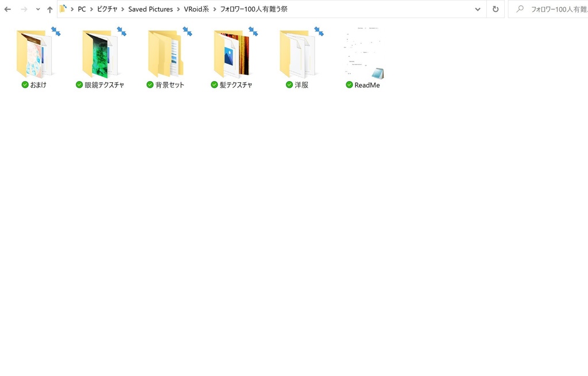Click blue compression arrows on 洋服 folder
The image size is (588, 376).
[319, 31]
